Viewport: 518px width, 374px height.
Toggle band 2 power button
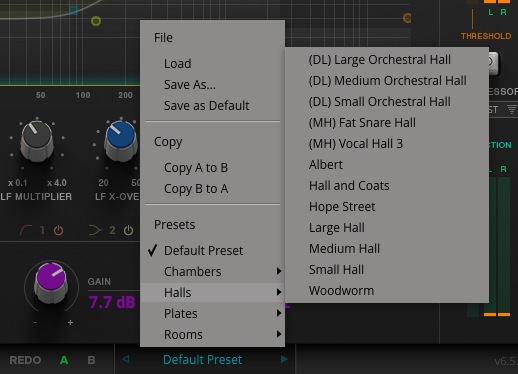(x=128, y=230)
